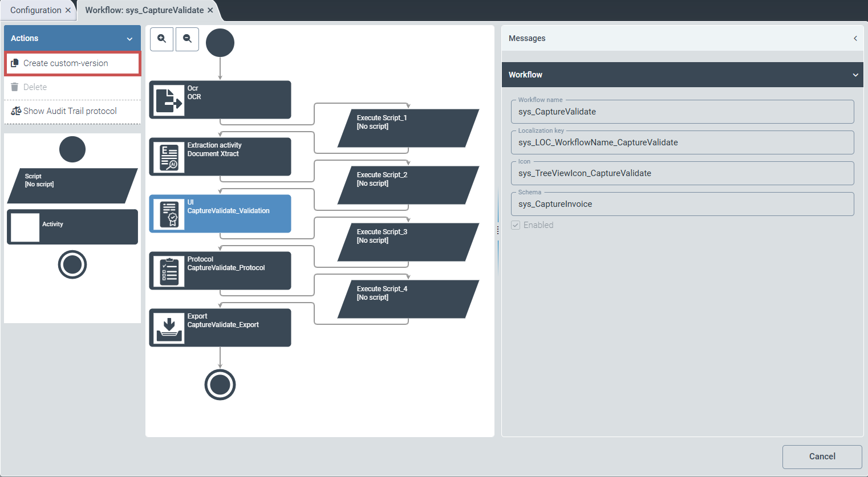Toggle the Enabled checkbox
This screenshot has width=868, height=477.
pos(516,225)
